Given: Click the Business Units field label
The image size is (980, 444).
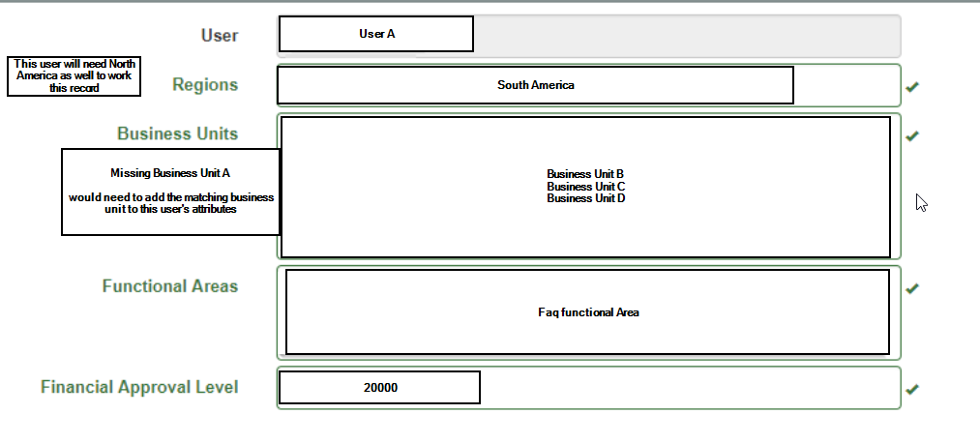Looking at the screenshot, I should click(x=177, y=133).
